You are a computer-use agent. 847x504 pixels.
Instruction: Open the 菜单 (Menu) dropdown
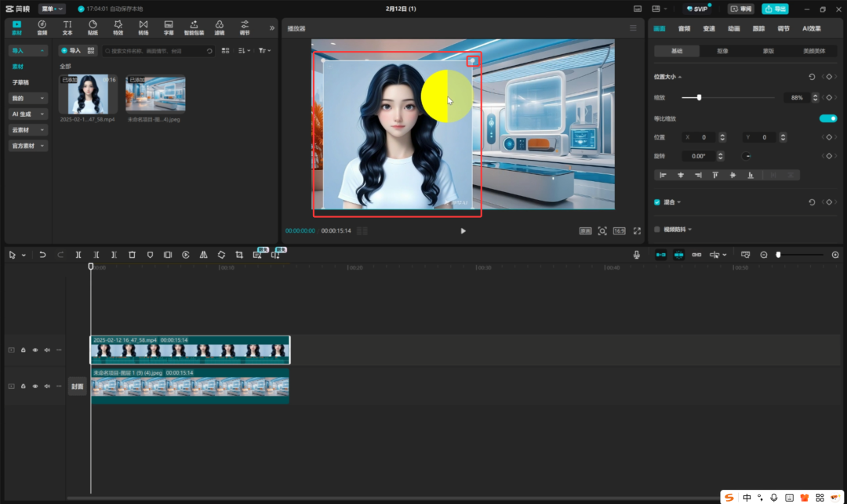52,9
